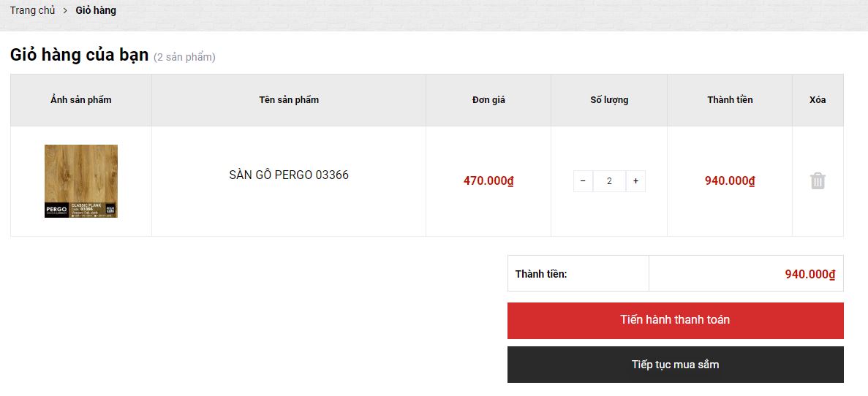868x396 pixels.
Task: Click the Giỏ hàng breadcrumb item
Action: tap(96, 11)
